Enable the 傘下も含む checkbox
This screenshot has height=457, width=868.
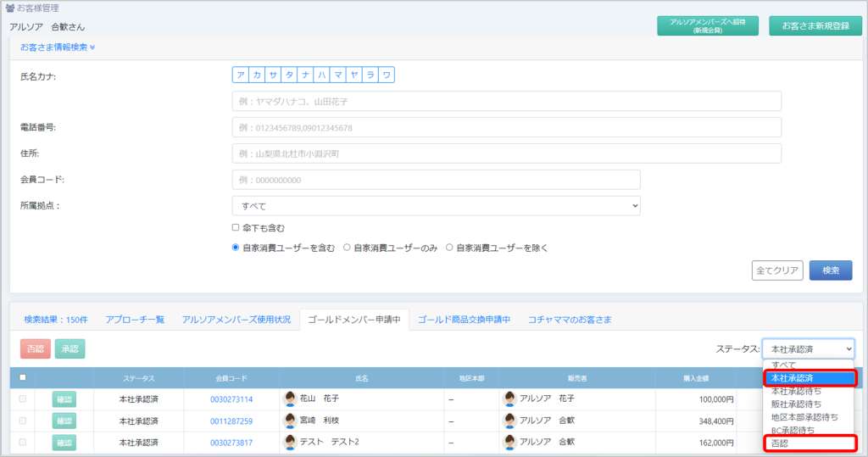click(x=236, y=227)
